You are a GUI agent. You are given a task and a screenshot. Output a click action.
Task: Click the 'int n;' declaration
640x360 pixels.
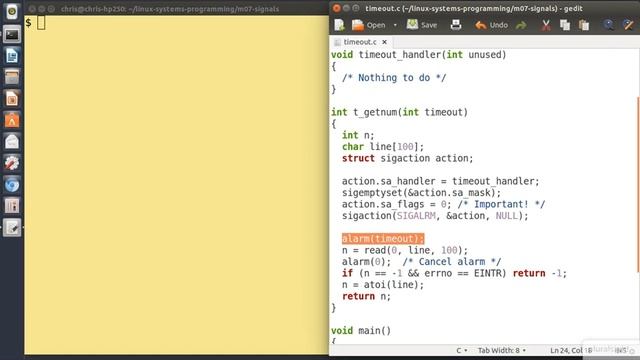(358, 135)
